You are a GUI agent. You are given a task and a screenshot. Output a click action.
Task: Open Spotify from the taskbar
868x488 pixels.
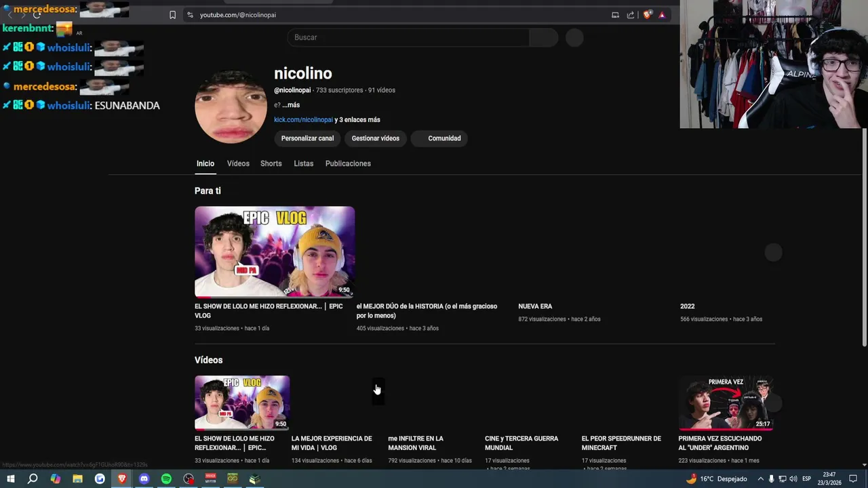[166, 479]
